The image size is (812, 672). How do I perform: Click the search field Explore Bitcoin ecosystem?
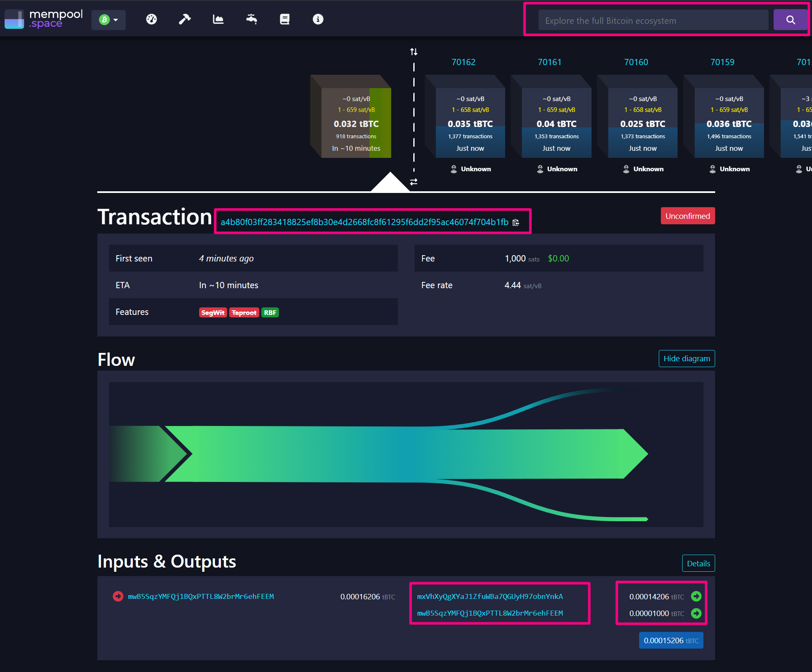tap(653, 20)
